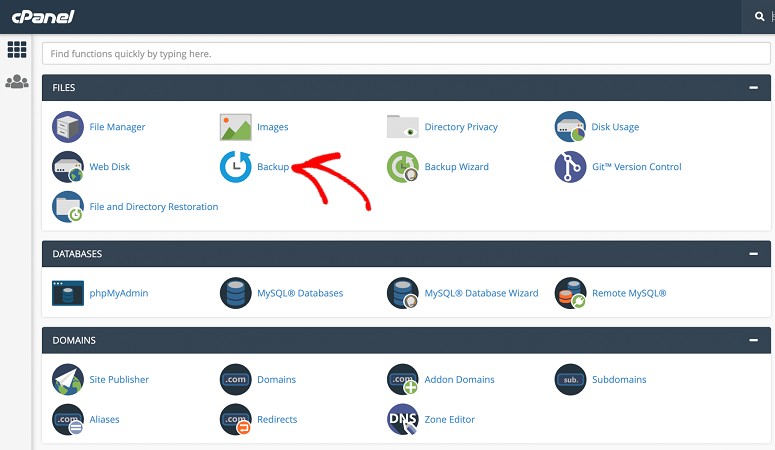Click the cPanel logo
Screen dimensions: 775x450
(x=43, y=17)
